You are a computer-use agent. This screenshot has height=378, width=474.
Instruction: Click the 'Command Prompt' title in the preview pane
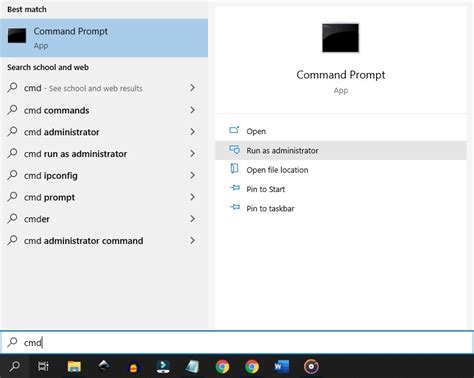[x=341, y=75]
